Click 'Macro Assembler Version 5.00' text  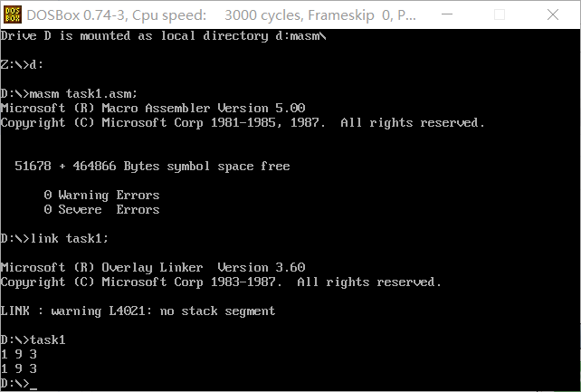coord(204,109)
